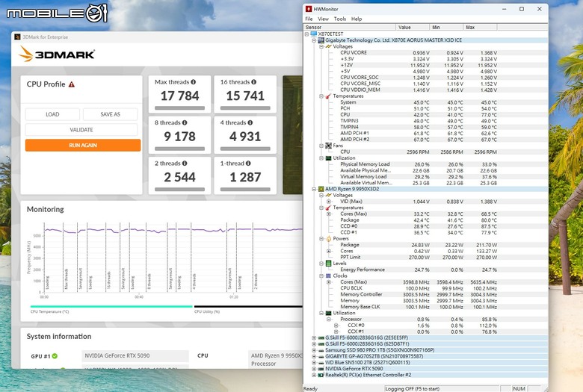
Task: Open the Tools menu in HWMonitor
Action: pos(340,19)
